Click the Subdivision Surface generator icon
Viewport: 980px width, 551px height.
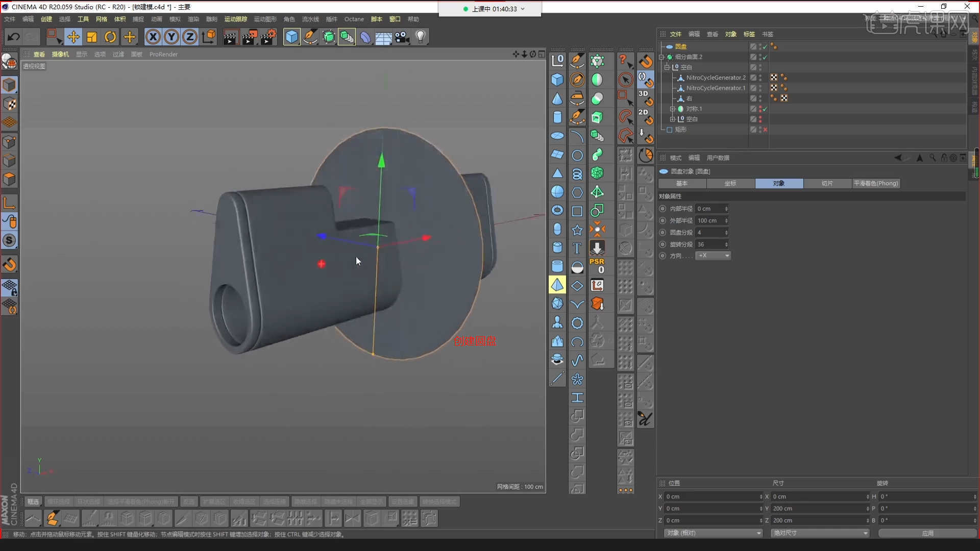click(x=329, y=37)
